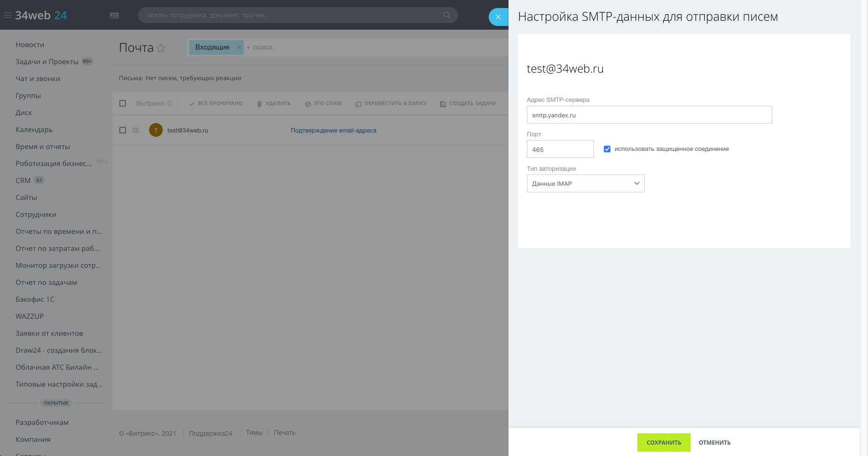
Task: Click the Входящие filter chip
Action: [x=212, y=47]
